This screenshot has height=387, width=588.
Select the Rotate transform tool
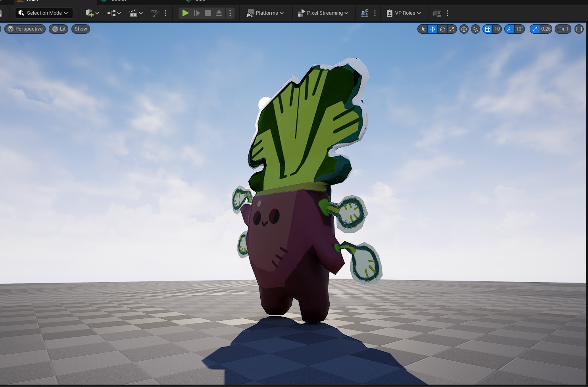442,29
